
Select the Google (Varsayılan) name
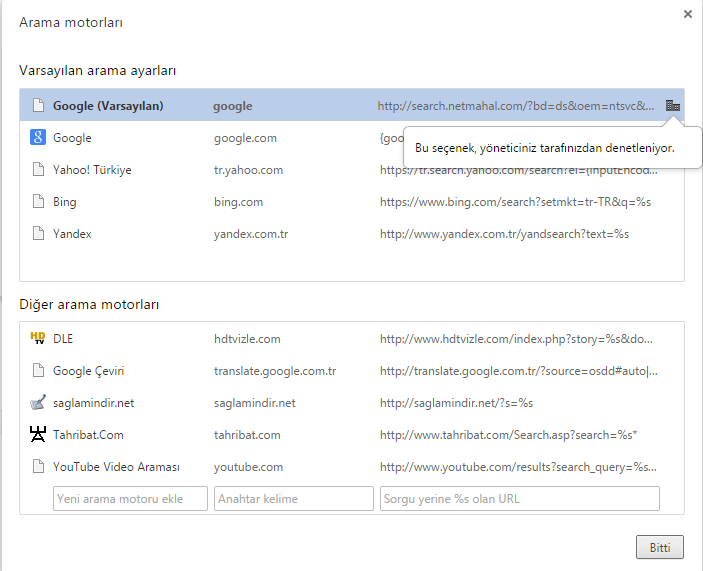tap(108, 106)
